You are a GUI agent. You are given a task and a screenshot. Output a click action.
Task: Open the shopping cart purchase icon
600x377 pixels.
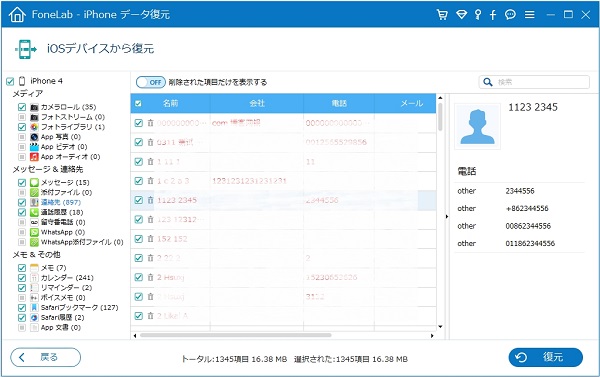pos(442,15)
